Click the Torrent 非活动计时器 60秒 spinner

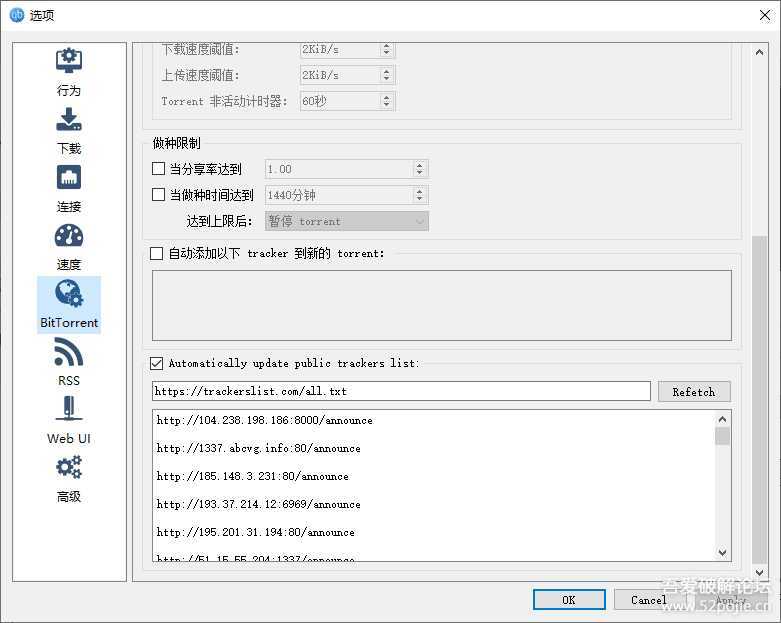338,101
